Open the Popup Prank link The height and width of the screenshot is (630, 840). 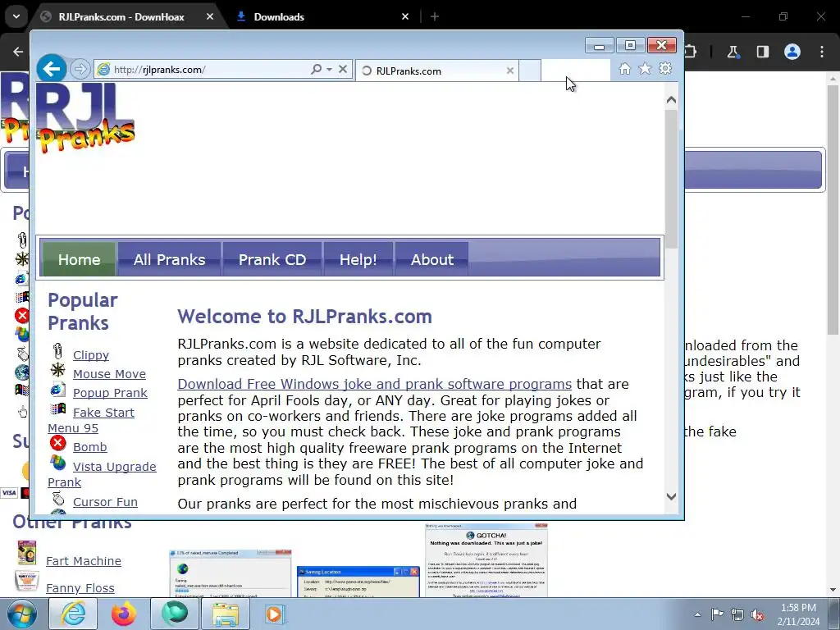tap(110, 393)
